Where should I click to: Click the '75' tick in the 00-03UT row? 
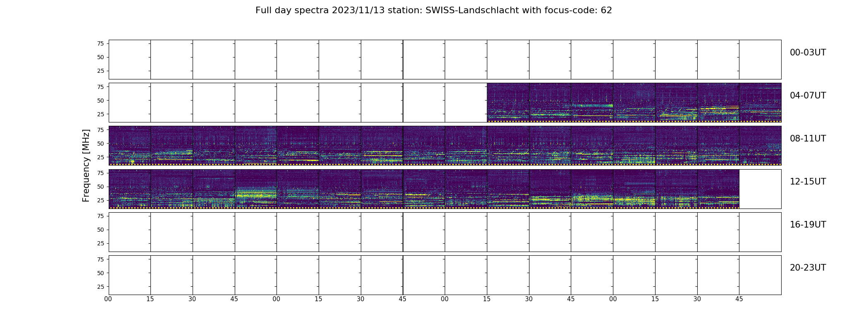[x=100, y=43]
